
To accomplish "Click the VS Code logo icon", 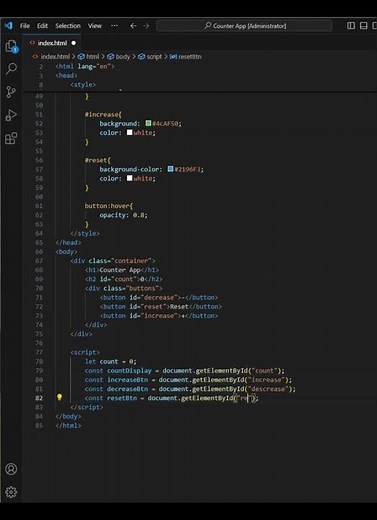I will click(x=8, y=25).
